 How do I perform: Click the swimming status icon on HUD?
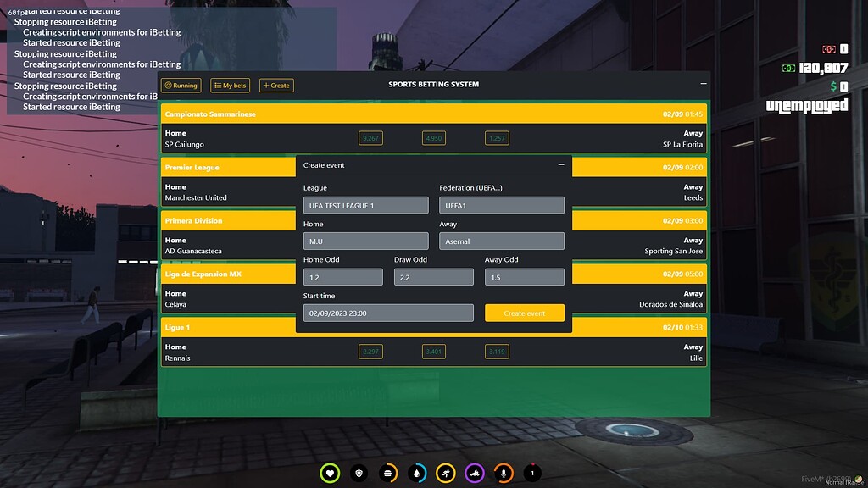pyautogui.click(x=475, y=474)
